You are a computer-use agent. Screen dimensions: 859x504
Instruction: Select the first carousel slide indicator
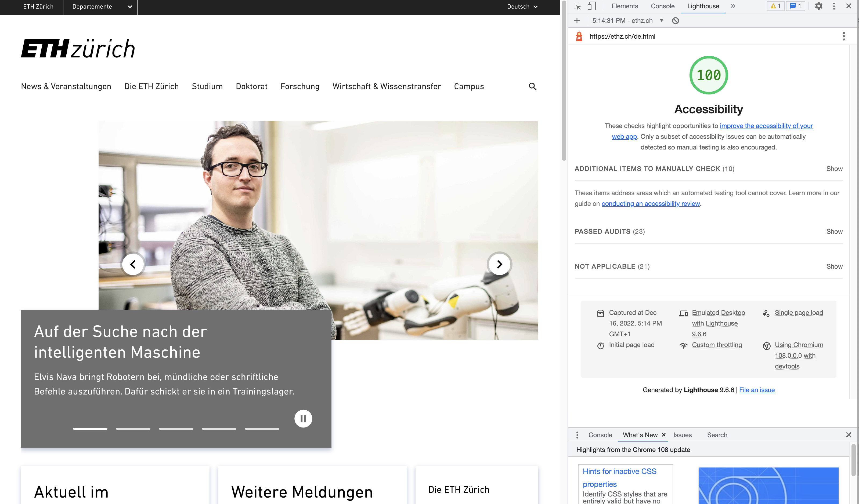tap(90, 428)
